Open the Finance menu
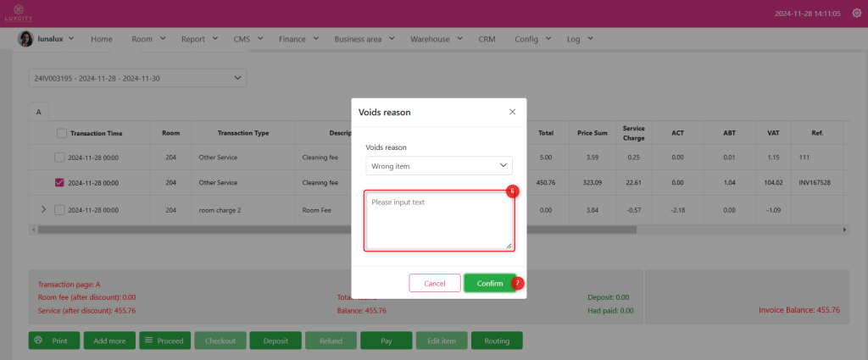The height and width of the screenshot is (360, 868). 298,39
